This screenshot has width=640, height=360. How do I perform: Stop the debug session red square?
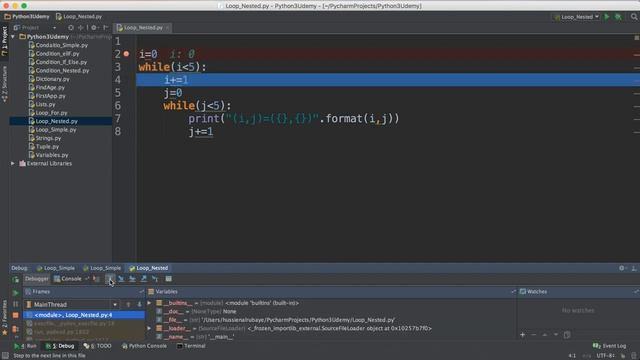[16, 315]
